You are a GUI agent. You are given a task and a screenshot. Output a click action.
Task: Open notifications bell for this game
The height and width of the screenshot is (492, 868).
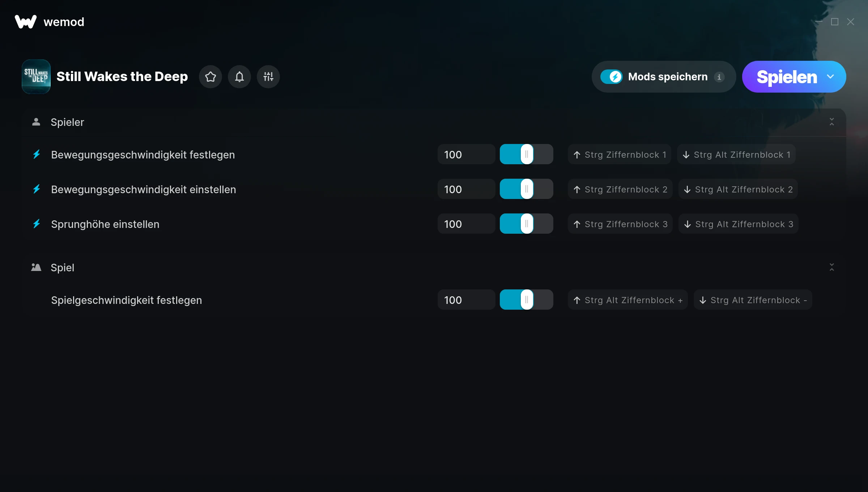click(x=239, y=77)
